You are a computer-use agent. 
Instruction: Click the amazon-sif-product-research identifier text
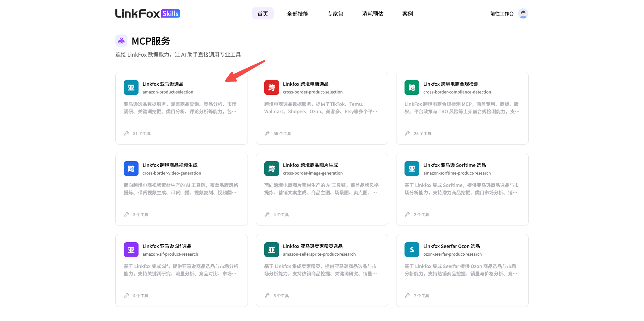170,254
